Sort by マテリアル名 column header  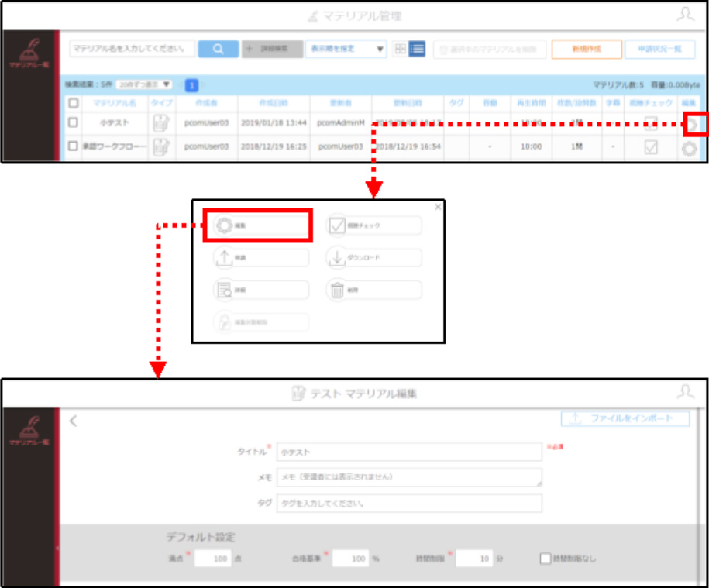(x=115, y=103)
